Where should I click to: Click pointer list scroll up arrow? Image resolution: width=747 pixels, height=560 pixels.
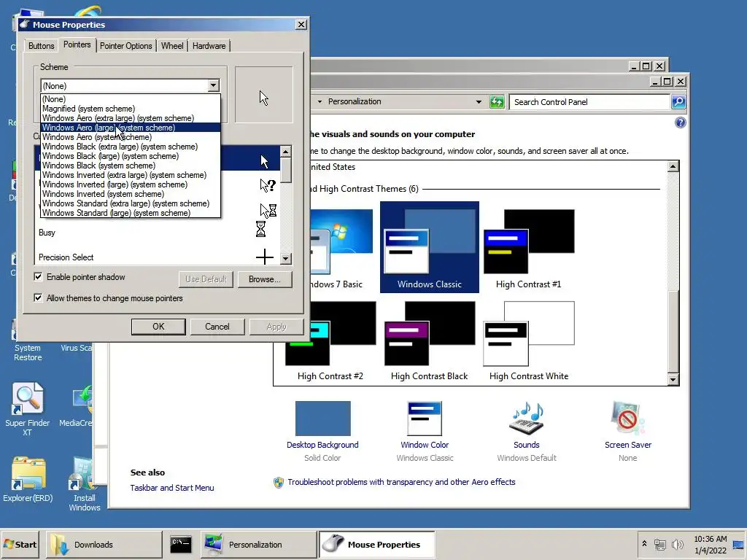point(285,152)
